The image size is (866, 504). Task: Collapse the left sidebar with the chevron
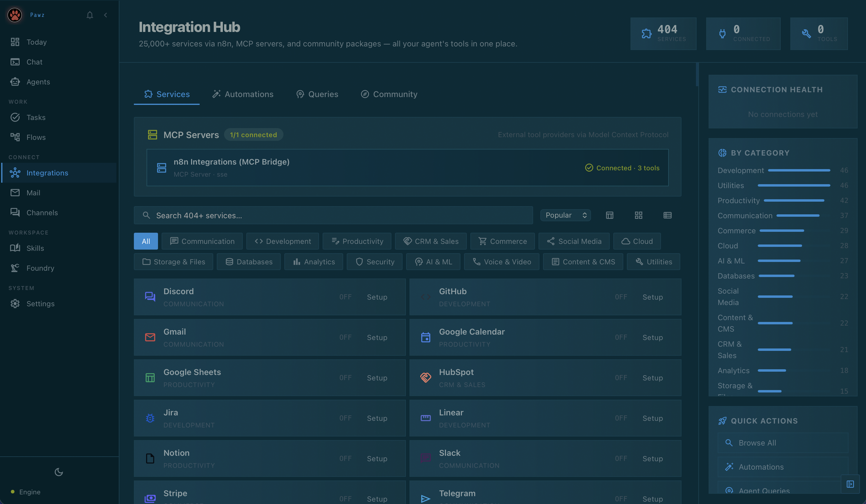pyautogui.click(x=106, y=15)
